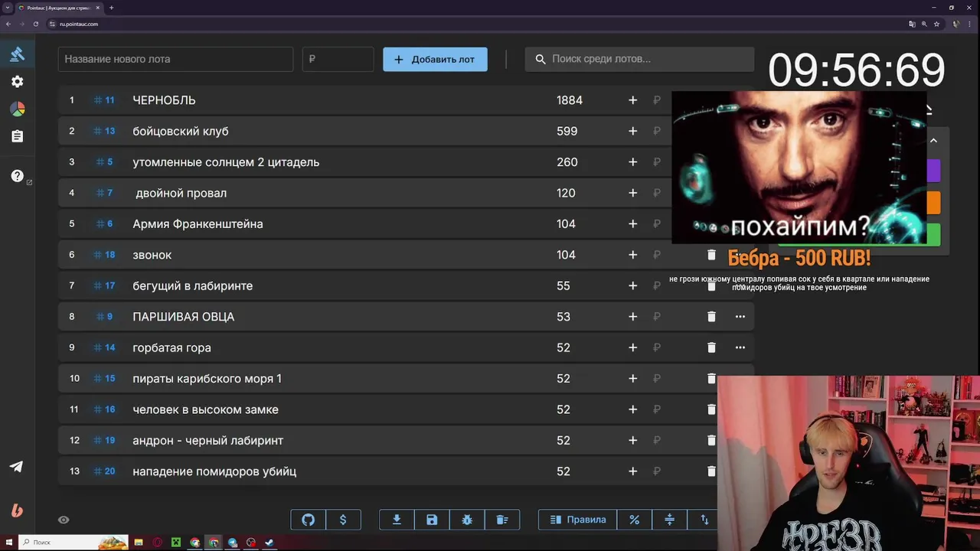Click the 599 amount of бойцовский клуб
Viewport: 980px width, 551px height.
567,131
